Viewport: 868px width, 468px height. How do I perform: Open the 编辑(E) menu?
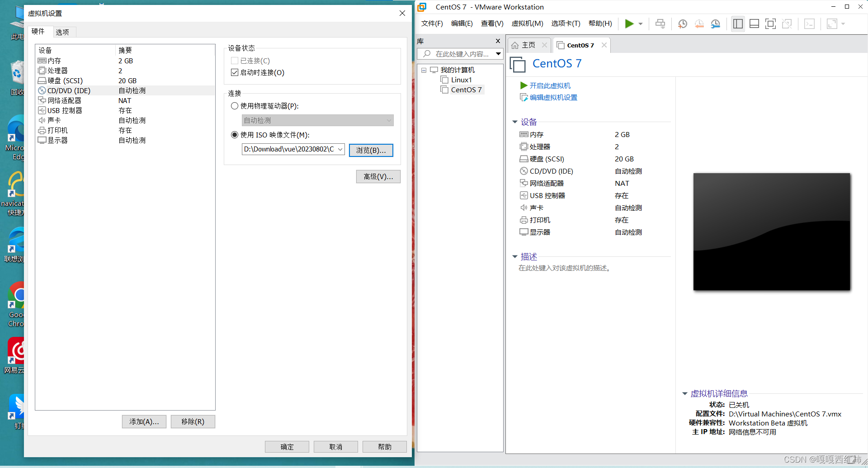pyautogui.click(x=462, y=24)
